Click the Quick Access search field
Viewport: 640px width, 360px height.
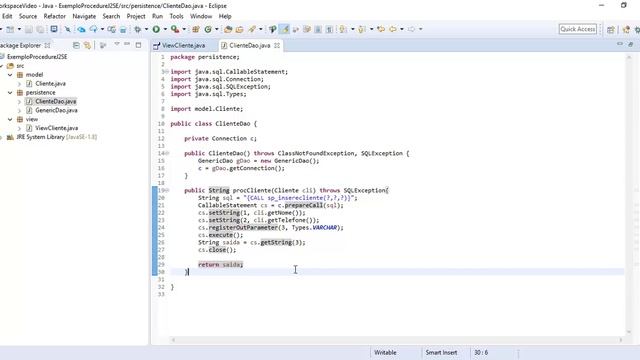(578, 29)
